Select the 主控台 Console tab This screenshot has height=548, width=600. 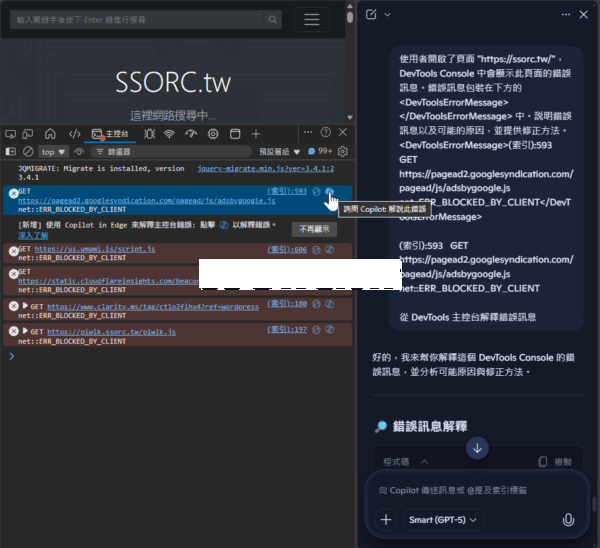click(110, 134)
